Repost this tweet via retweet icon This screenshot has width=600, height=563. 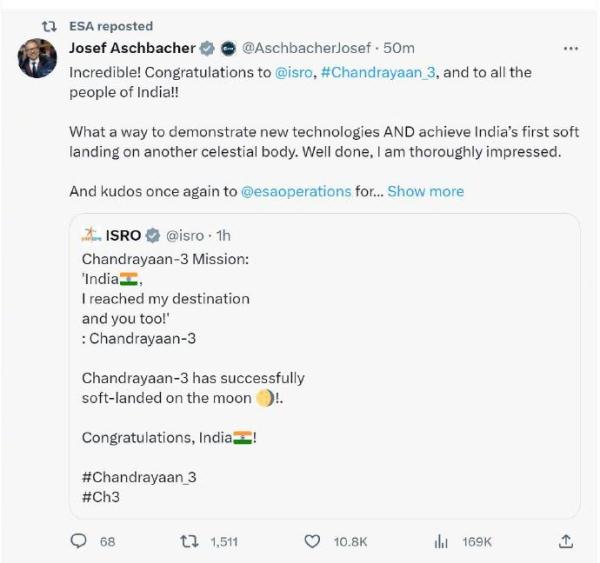pyautogui.click(x=188, y=541)
